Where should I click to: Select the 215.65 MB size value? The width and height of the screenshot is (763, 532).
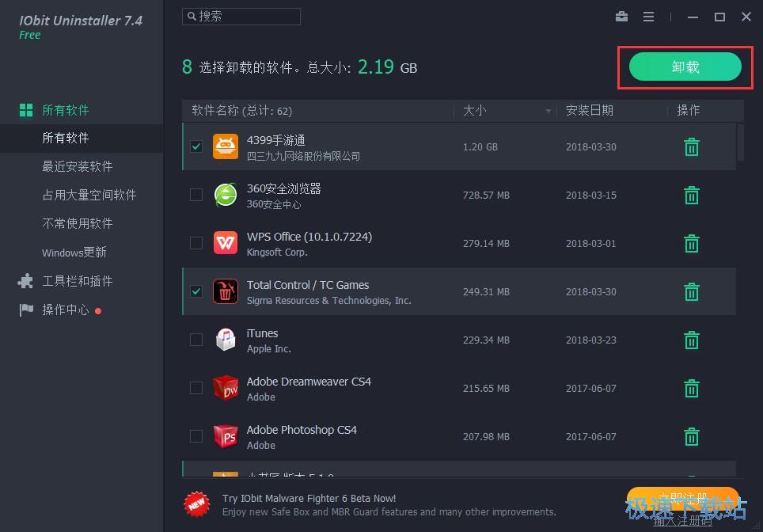pyautogui.click(x=486, y=389)
